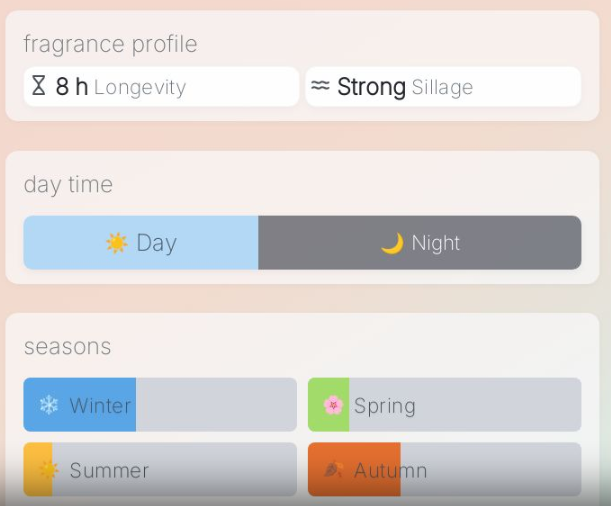Click the "day time" section heading

[x=68, y=185]
